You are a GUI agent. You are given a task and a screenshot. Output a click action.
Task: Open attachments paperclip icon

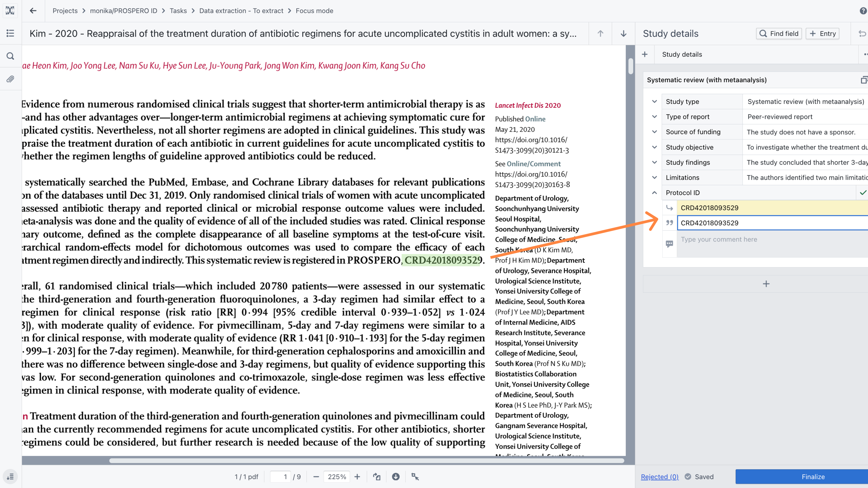tap(10, 79)
